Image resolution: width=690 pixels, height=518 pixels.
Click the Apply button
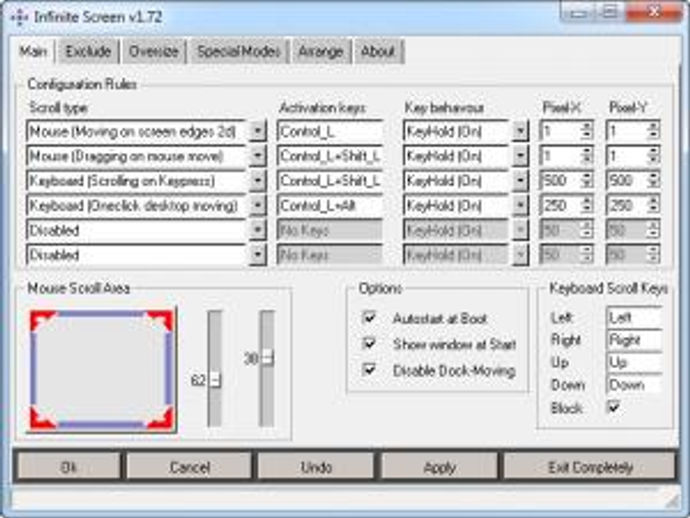pyautogui.click(x=439, y=467)
